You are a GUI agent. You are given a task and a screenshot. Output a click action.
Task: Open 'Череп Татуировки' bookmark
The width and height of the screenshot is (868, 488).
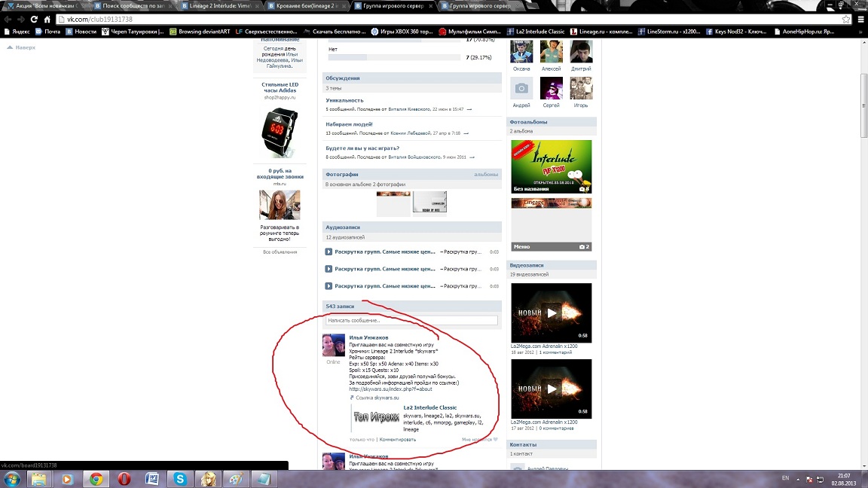(133, 32)
